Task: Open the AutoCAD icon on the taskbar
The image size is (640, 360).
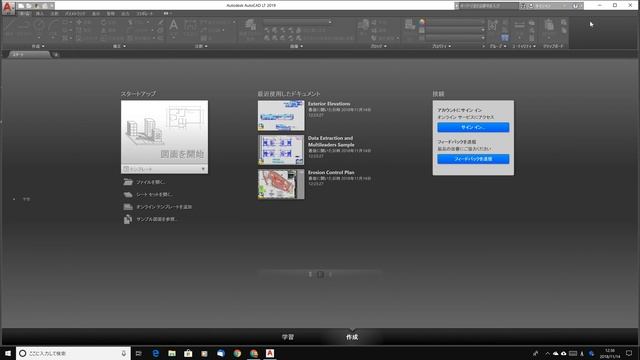Action: [270, 353]
